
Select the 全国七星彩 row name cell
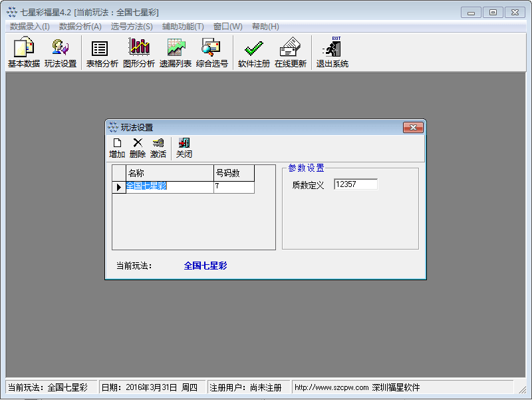(169, 187)
